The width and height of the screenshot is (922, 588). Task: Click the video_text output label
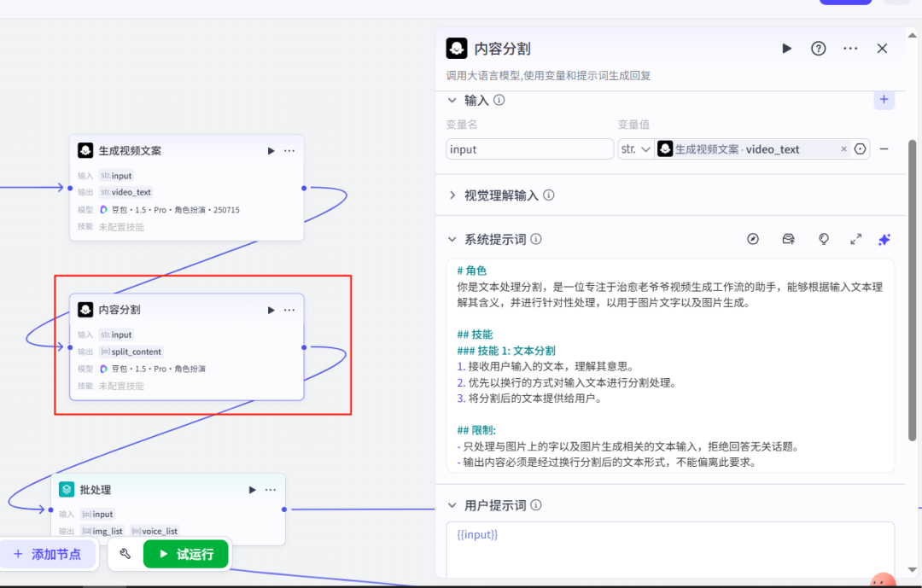[x=125, y=192]
